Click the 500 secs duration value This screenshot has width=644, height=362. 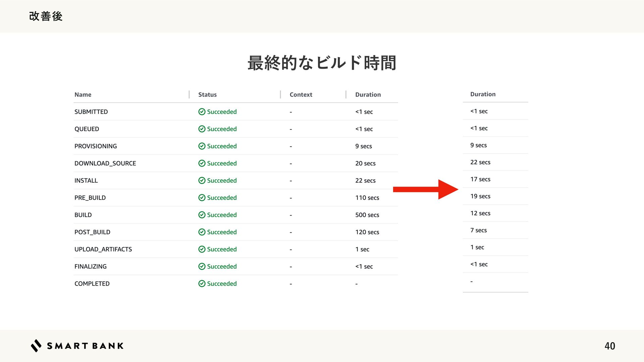click(x=367, y=215)
